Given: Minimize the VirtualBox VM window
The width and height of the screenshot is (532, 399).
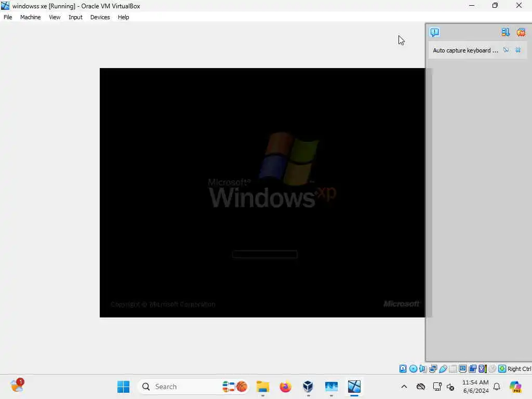Looking at the screenshot, I should point(472,5).
